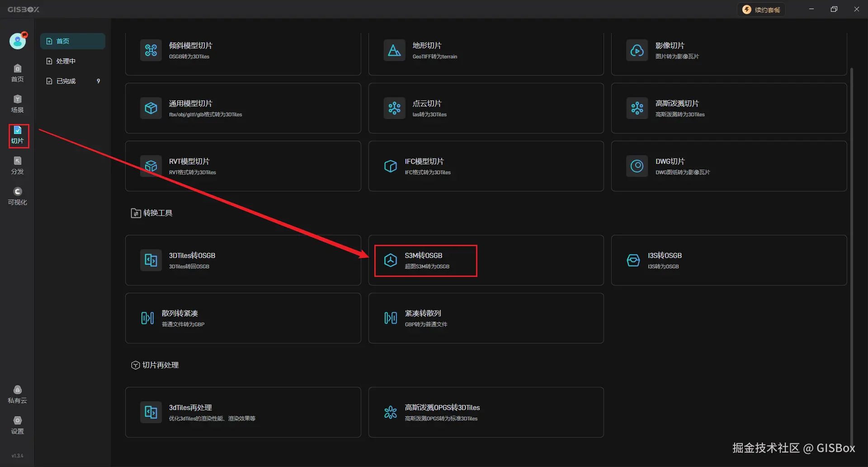Click the 3dTiles再处理 icon
The image size is (868, 467).
click(151, 412)
